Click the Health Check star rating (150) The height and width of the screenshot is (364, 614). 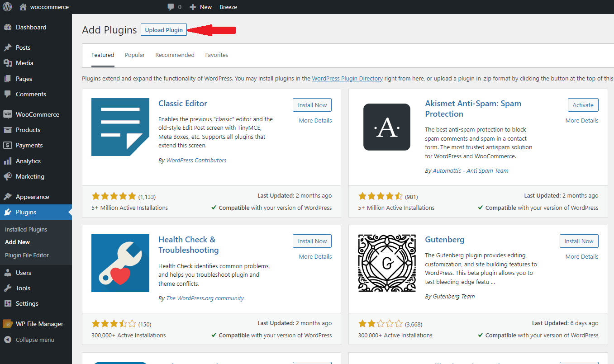click(x=114, y=324)
